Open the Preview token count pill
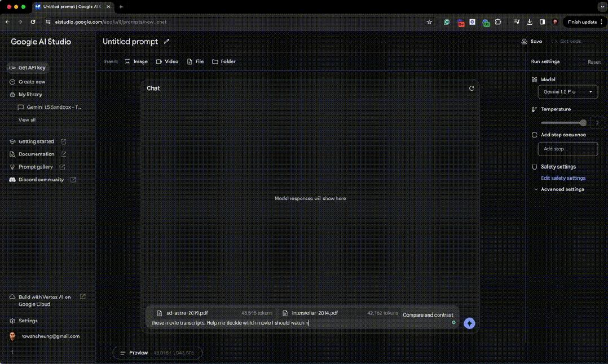Image resolution: width=608 pixels, height=364 pixels. (157, 353)
